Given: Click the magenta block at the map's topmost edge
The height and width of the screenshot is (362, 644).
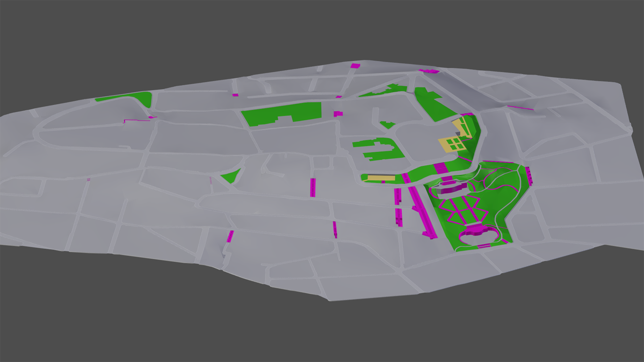Looking at the screenshot, I should point(355,66).
